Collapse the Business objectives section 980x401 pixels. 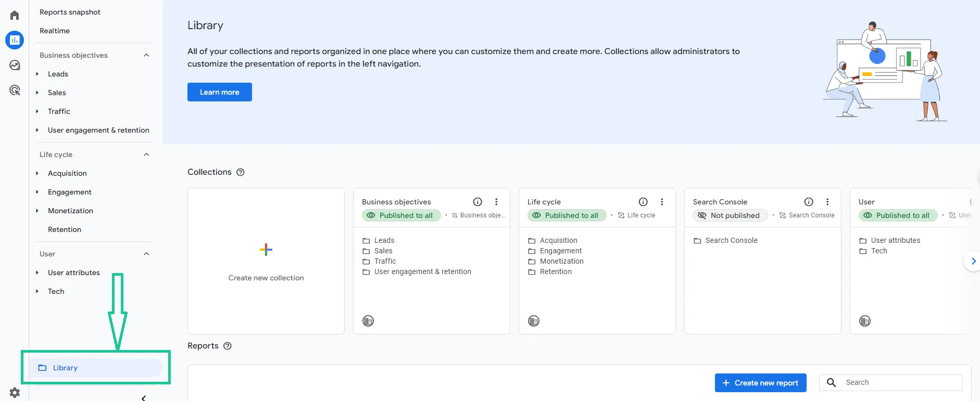(146, 55)
